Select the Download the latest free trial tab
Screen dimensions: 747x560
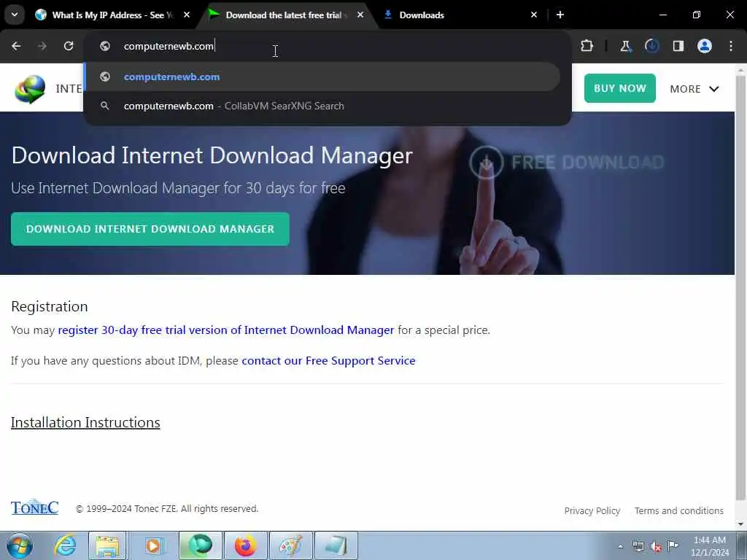pyautogui.click(x=285, y=15)
